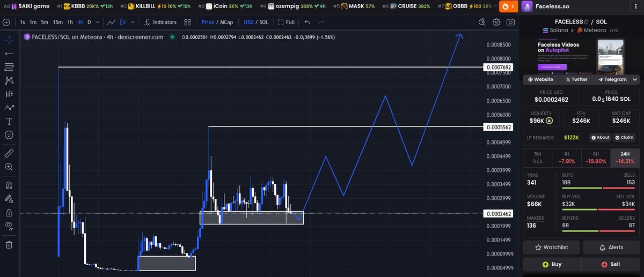
Task: Toggle lock all drawings
Action: click(x=9, y=212)
